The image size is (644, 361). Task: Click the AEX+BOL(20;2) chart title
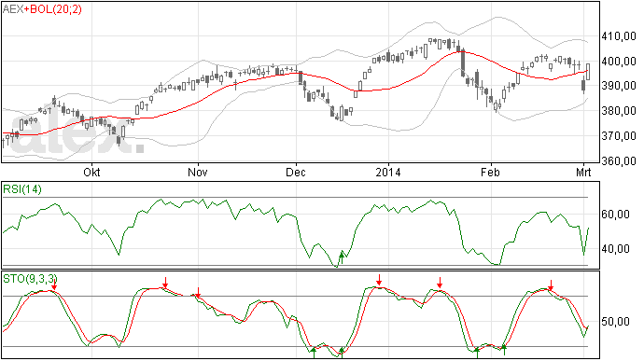point(42,9)
